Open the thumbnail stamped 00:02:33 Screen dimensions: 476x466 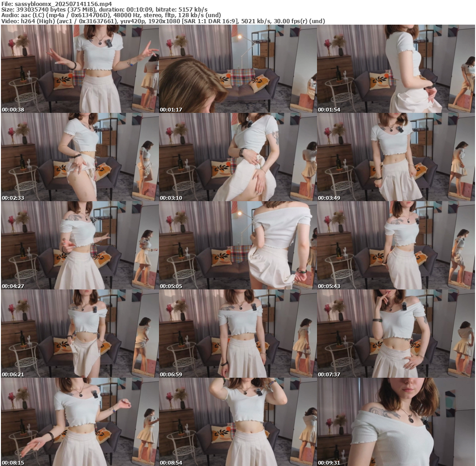coord(80,157)
